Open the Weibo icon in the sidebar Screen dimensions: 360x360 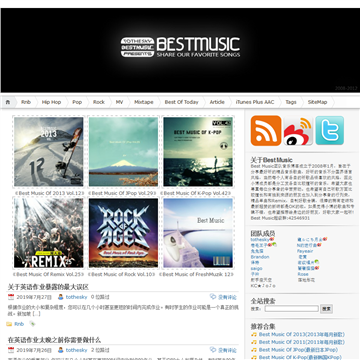click(298, 131)
